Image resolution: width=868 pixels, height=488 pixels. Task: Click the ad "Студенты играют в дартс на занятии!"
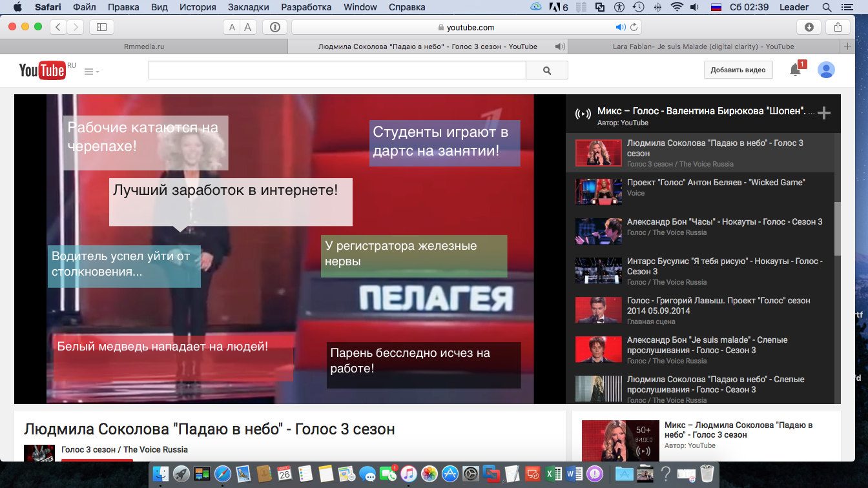pos(444,143)
